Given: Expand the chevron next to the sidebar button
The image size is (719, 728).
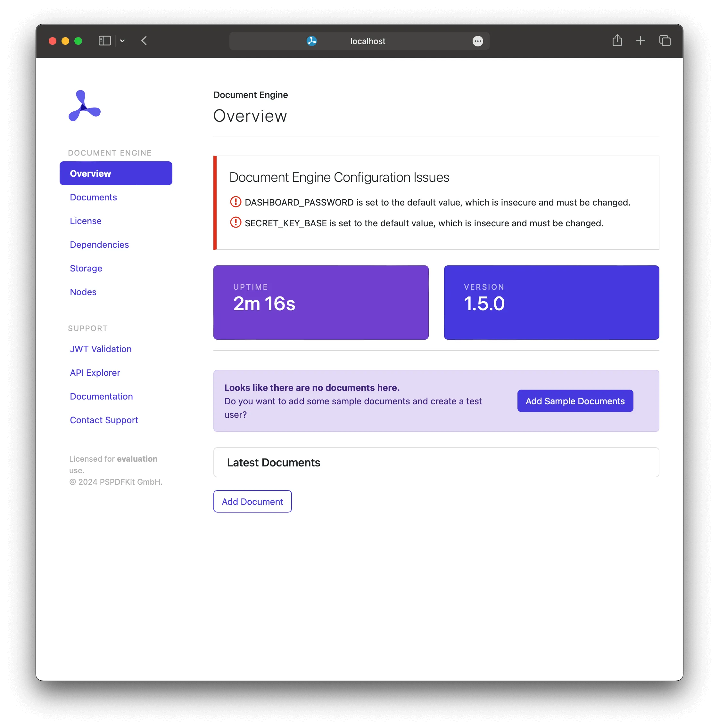Looking at the screenshot, I should 122,41.
